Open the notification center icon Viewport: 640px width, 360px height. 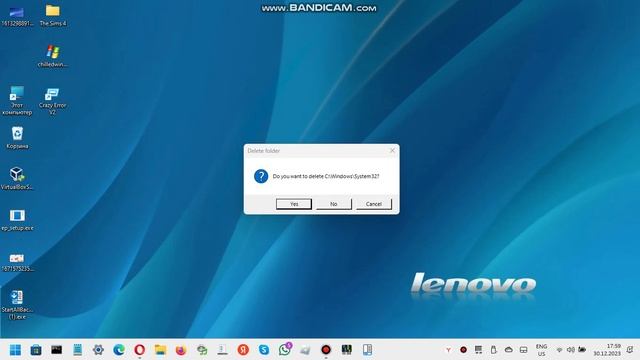tap(631, 350)
